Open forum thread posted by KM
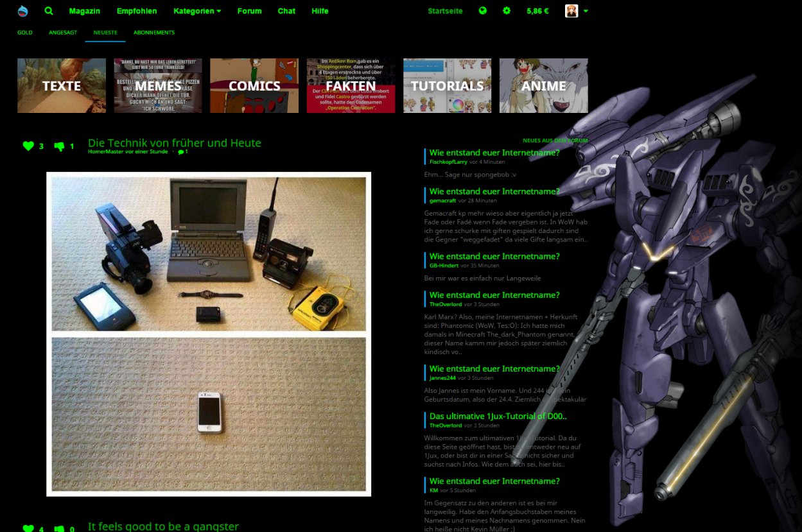802x532 pixels. point(494,481)
